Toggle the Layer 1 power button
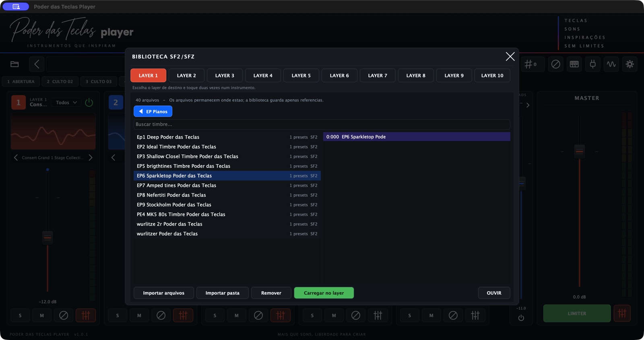644x340 pixels. tap(89, 103)
